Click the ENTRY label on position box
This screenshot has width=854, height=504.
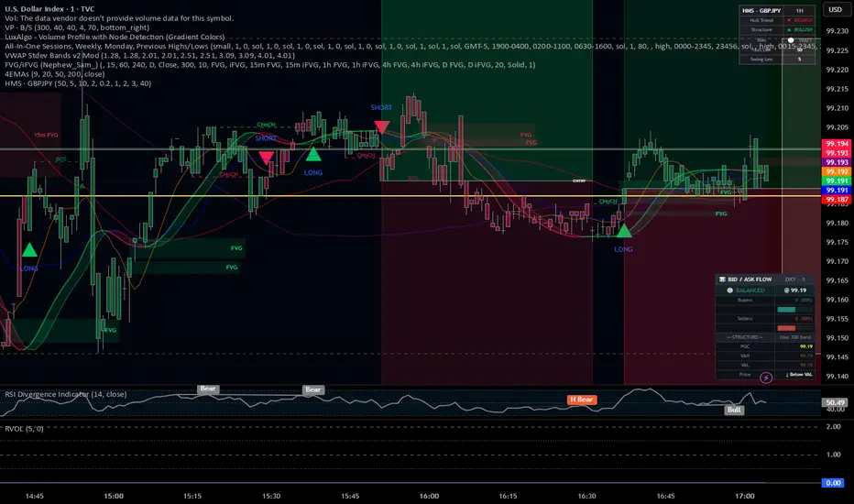[x=579, y=181]
